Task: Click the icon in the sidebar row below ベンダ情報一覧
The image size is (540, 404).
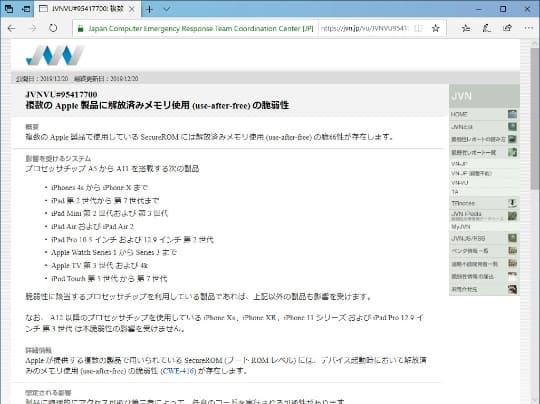Action: click(x=512, y=264)
